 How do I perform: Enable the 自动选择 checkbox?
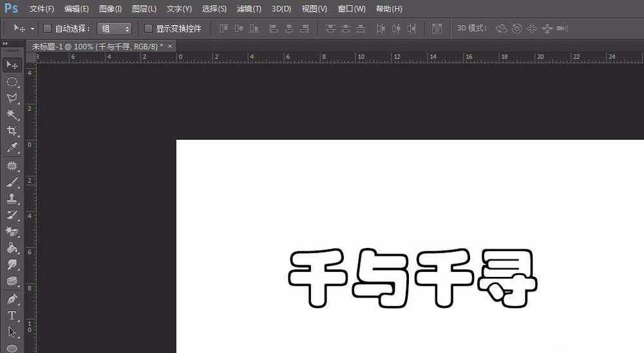(x=47, y=28)
